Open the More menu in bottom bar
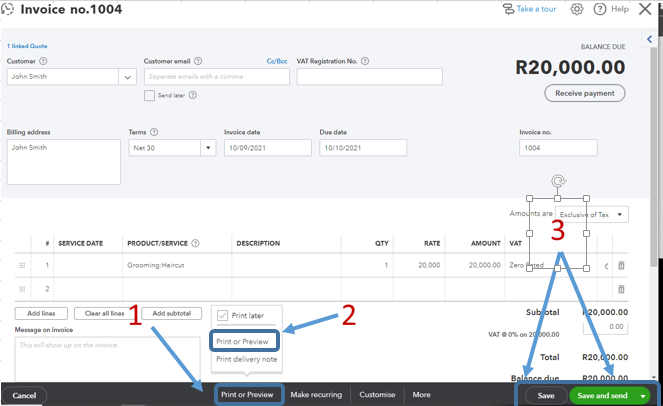Image resolution: width=663 pixels, height=406 pixels. click(x=422, y=395)
